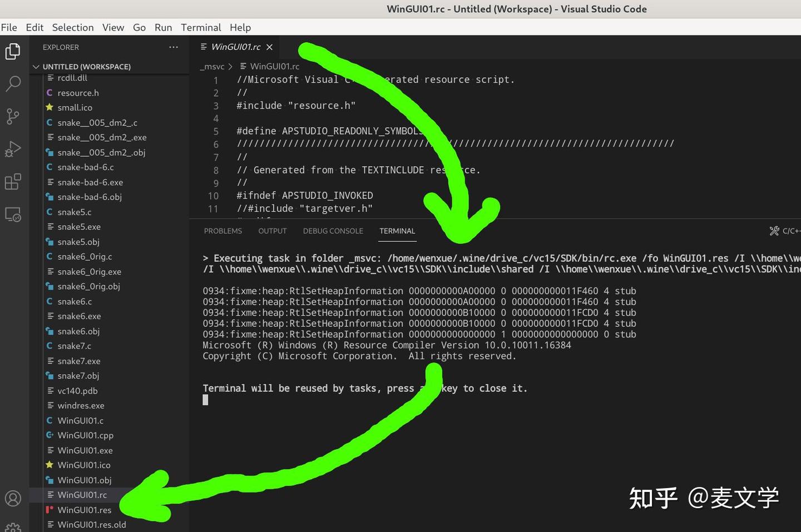Switch to the OUTPUT panel tab
Screen dimensions: 801x532
coord(273,231)
